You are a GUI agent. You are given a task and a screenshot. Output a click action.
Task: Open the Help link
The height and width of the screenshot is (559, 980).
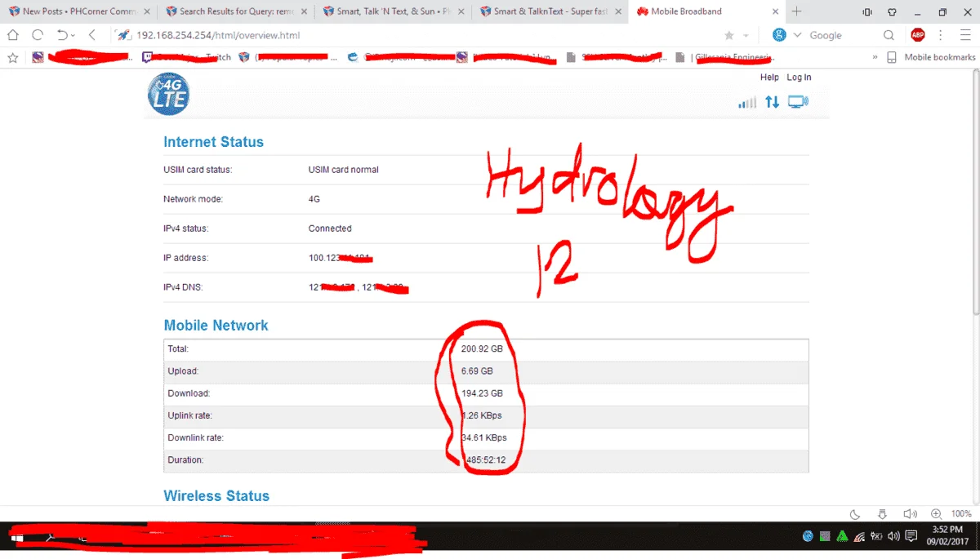pyautogui.click(x=769, y=78)
